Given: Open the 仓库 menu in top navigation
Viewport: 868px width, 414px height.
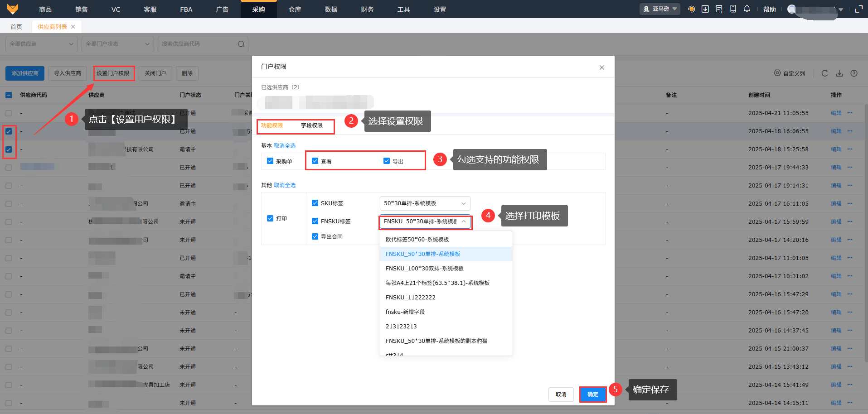Looking at the screenshot, I should pos(295,9).
